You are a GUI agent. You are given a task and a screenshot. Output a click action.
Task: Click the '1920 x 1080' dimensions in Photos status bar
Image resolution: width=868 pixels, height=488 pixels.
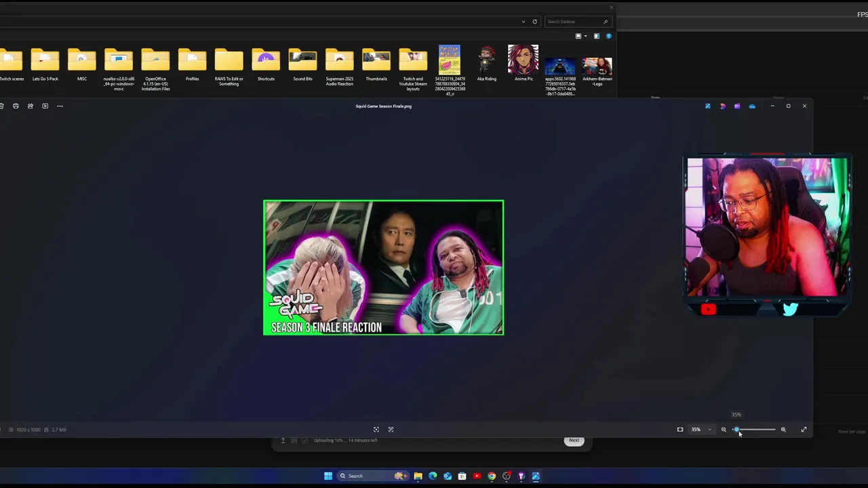point(28,430)
